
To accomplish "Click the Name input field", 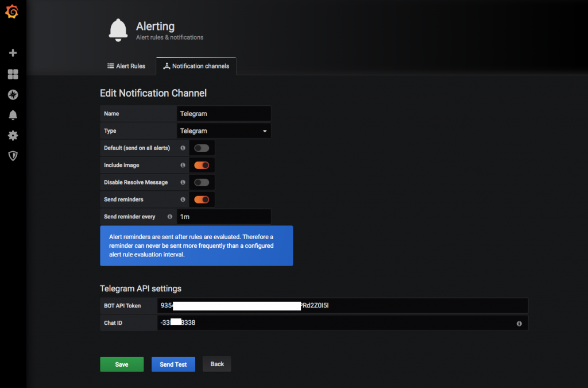I will pyautogui.click(x=223, y=114).
